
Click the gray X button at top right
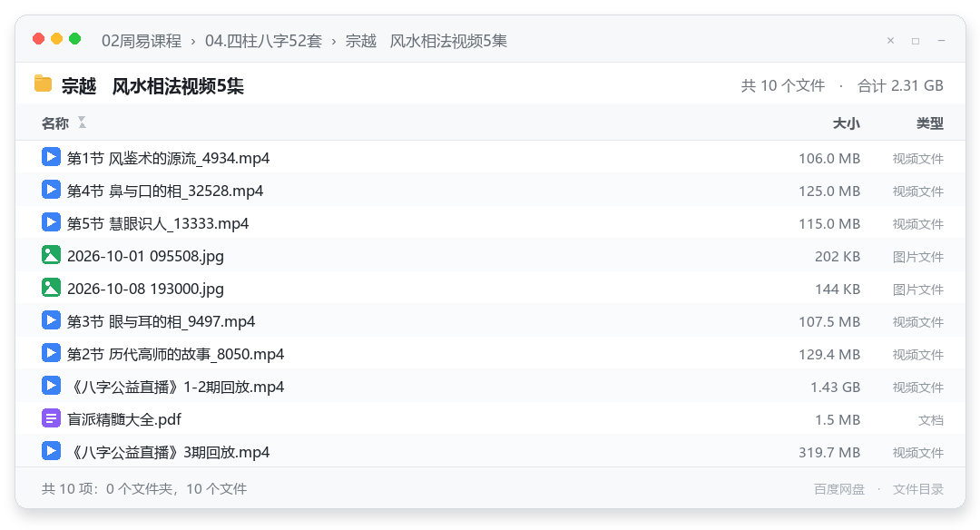pyautogui.click(x=891, y=41)
